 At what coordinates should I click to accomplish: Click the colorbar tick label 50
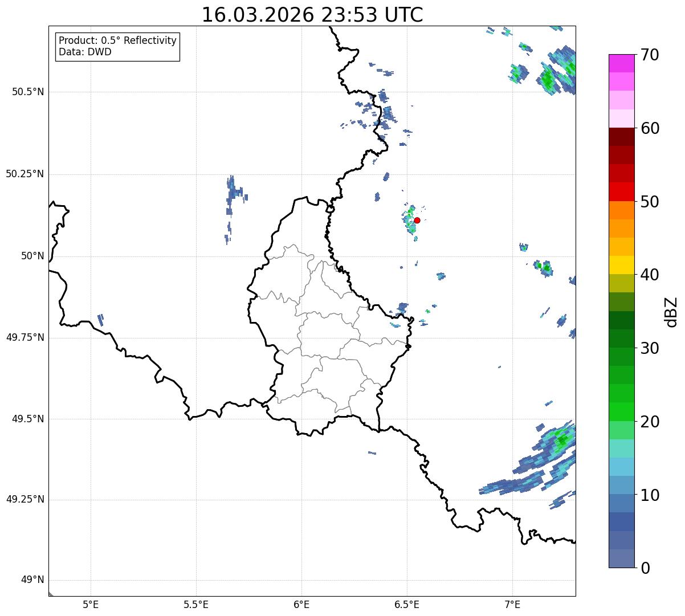coord(650,202)
